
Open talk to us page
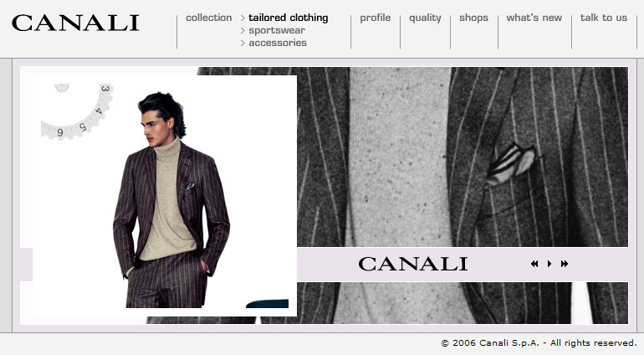click(604, 18)
